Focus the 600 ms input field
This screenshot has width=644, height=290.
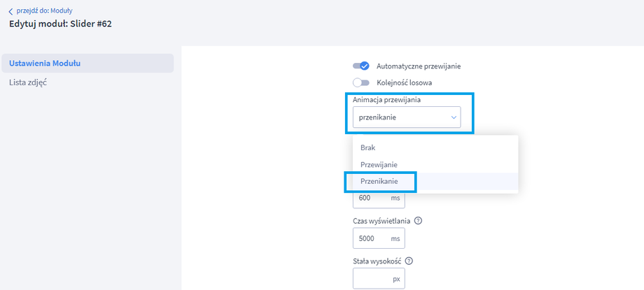371,198
